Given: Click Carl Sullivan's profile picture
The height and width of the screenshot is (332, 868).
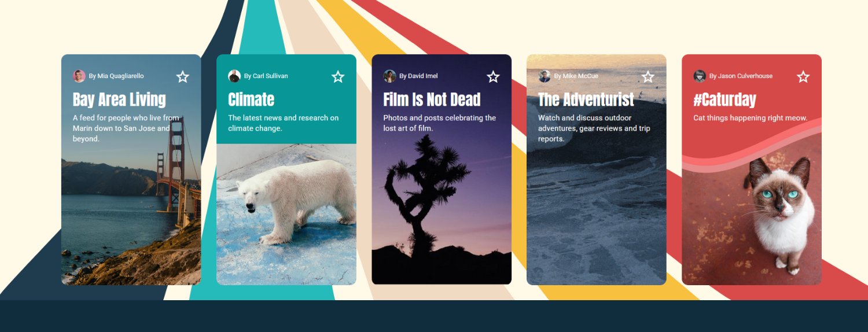Looking at the screenshot, I should tap(234, 76).
